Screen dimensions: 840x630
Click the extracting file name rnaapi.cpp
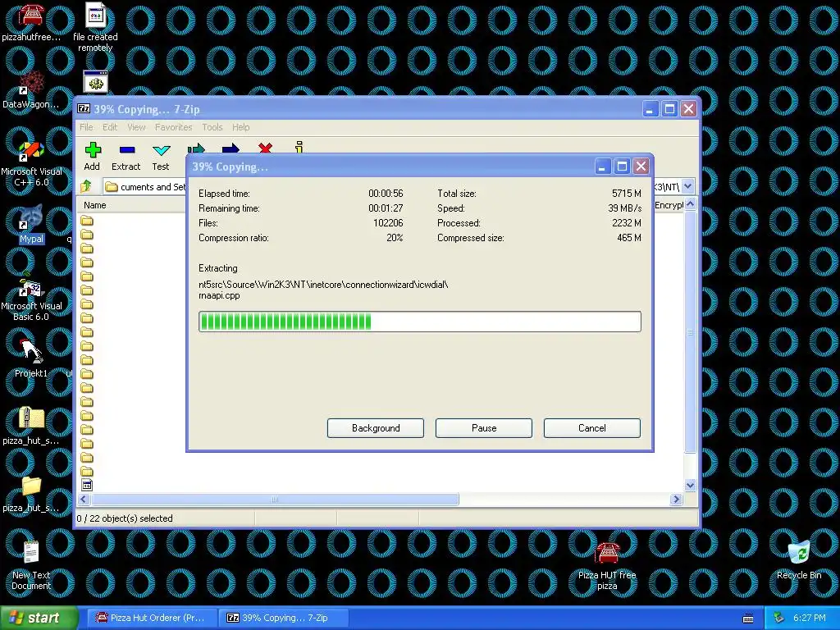(219, 295)
